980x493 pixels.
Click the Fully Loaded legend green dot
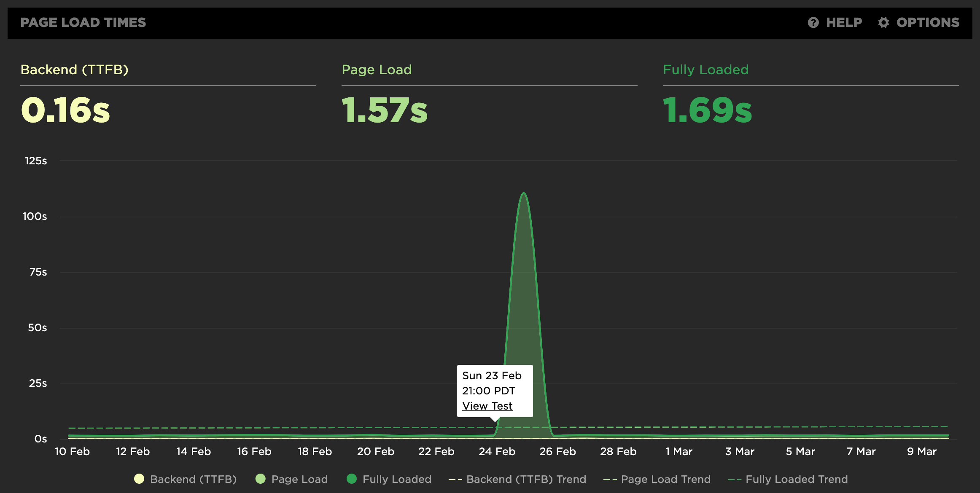(x=352, y=479)
